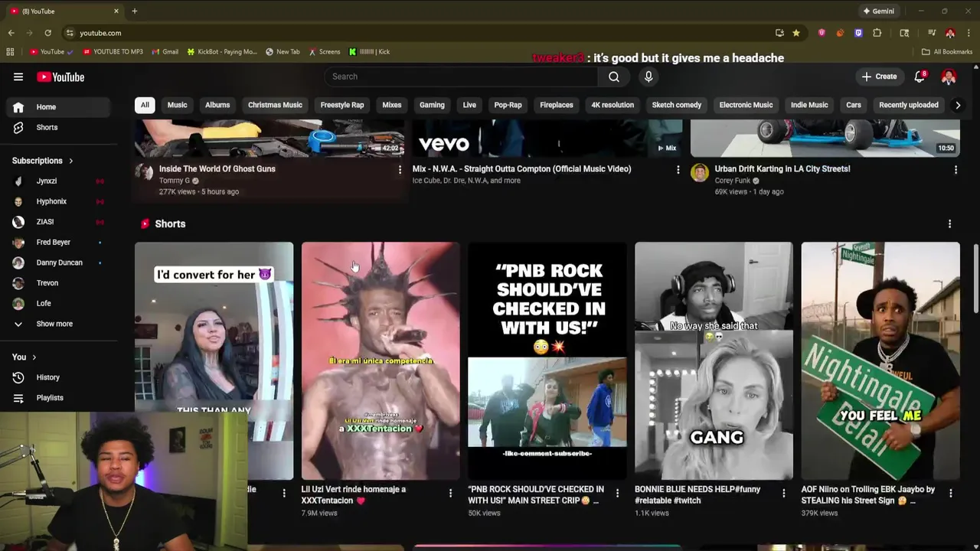Click Corey Funk channel avatar
The height and width of the screenshot is (551, 980).
pos(699,172)
